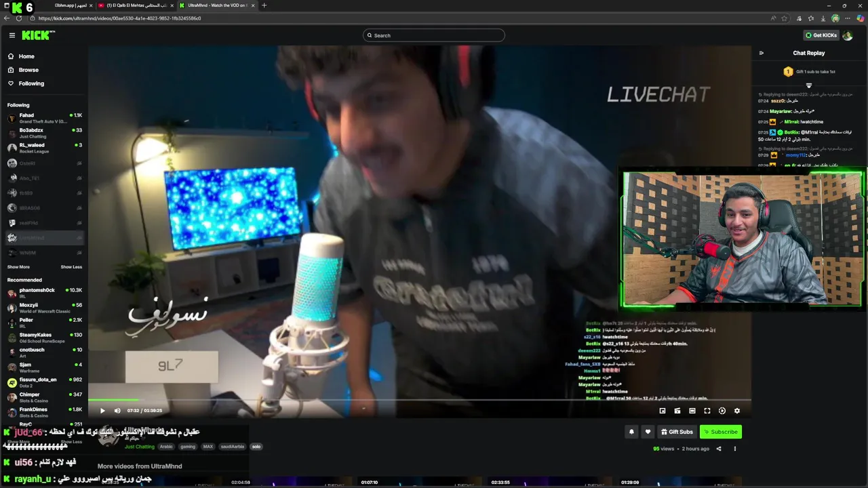Toggle picture-in-picture mode
Viewport: 868px width, 488px height.
pos(663,411)
